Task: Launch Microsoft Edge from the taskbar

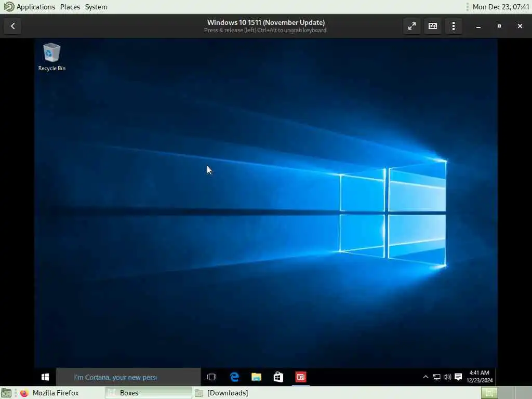Action: pyautogui.click(x=234, y=377)
